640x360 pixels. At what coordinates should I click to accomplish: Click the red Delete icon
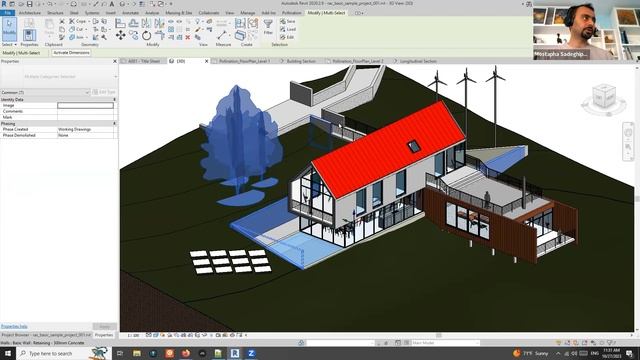coord(188,37)
